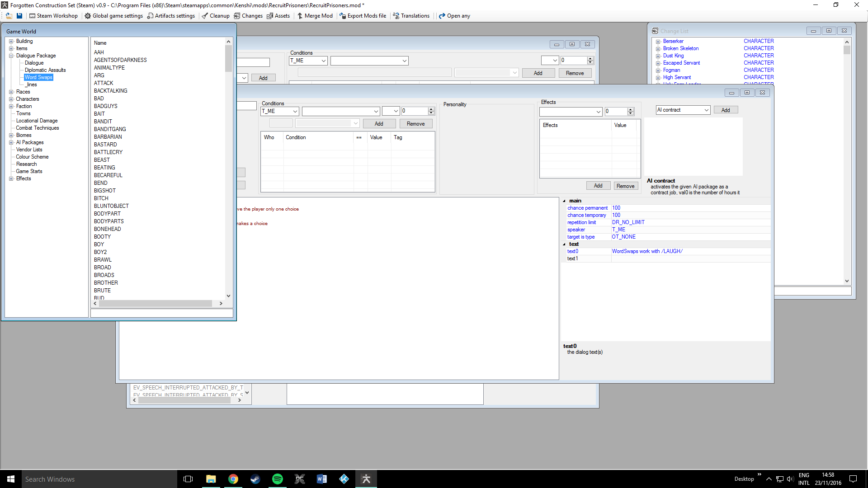Open Spotify from the taskbar
The height and width of the screenshot is (488, 868).
[x=277, y=479]
